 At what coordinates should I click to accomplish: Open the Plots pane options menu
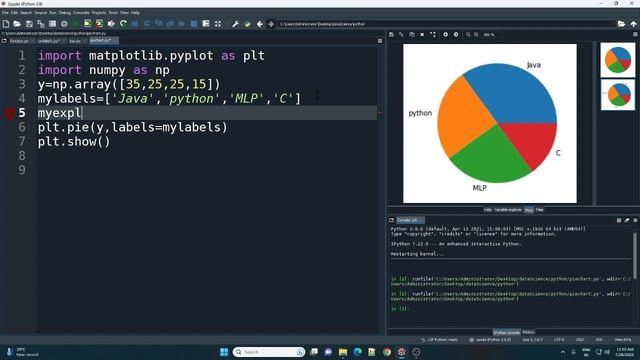635,35
